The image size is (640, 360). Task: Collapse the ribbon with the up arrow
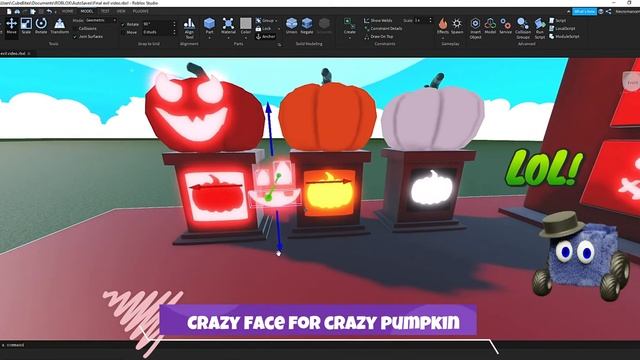[x=569, y=12]
